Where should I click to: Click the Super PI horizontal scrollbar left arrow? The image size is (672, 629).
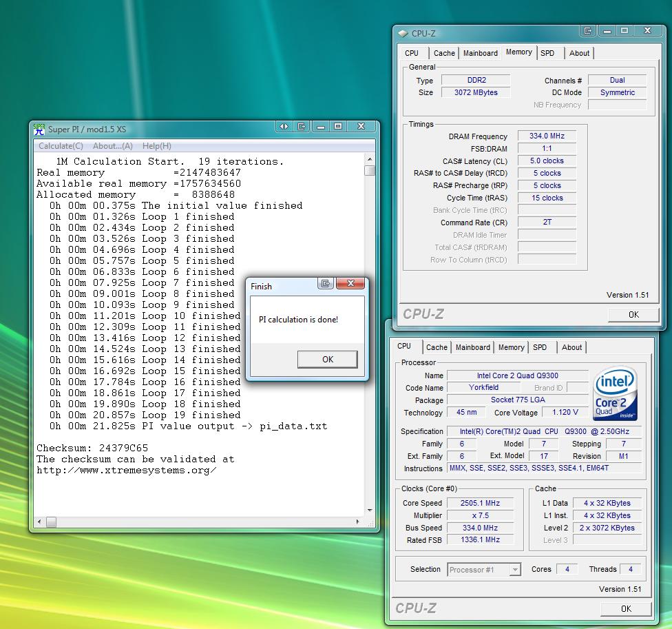pos(39,522)
